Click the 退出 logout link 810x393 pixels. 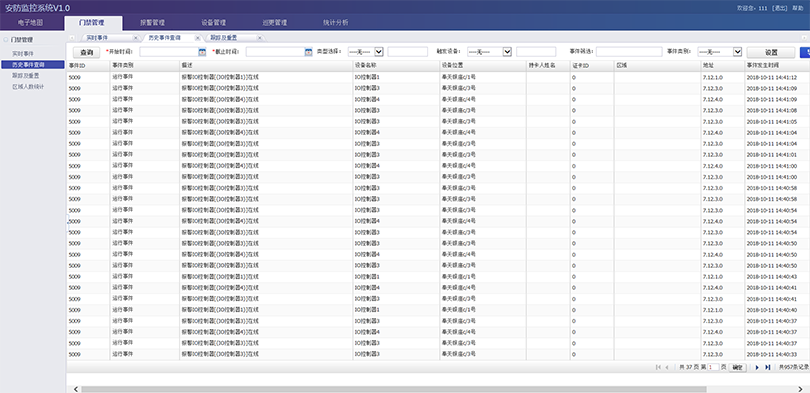[x=779, y=8]
